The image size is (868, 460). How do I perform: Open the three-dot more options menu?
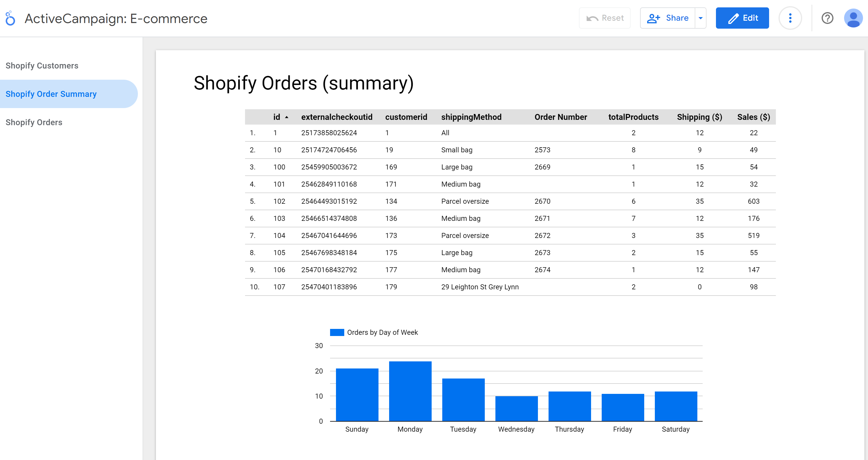[x=790, y=18]
